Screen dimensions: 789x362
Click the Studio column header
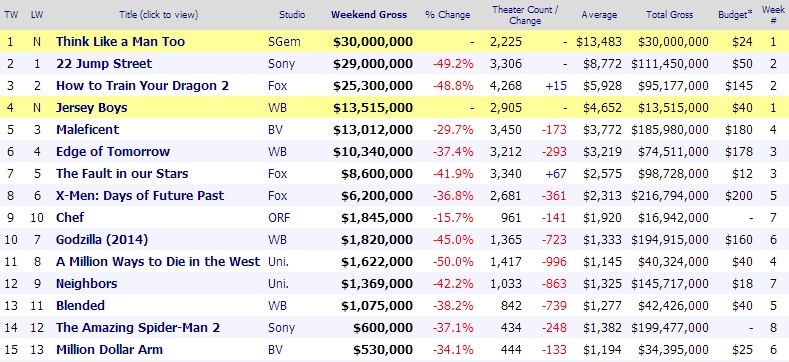[292, 15]
